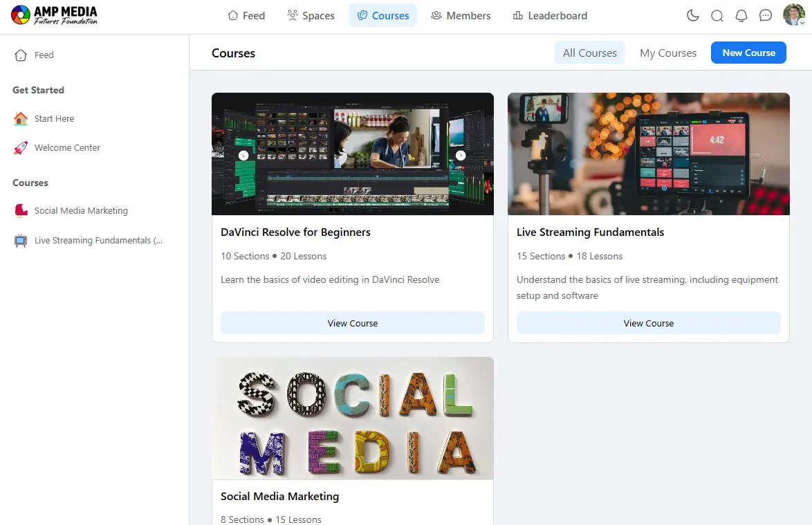Go to Spaces in the top navigation
Viewport: 812px width, 525px height.
click(x=311, y=15)
